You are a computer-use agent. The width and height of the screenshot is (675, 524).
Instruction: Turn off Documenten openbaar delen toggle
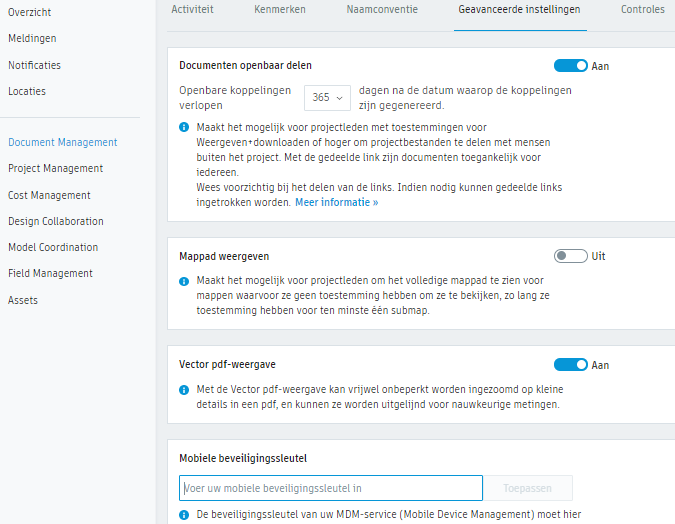(x=571, y=66)
